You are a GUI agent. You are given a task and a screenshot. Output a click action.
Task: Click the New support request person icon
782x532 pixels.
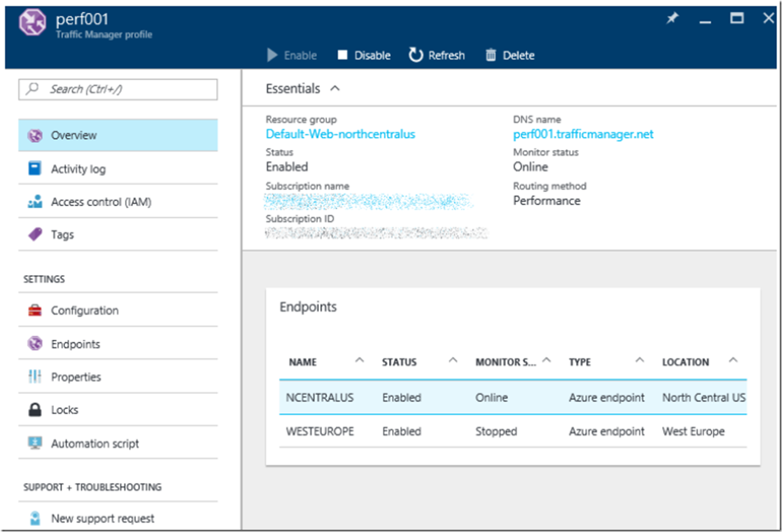coord(35,518)
